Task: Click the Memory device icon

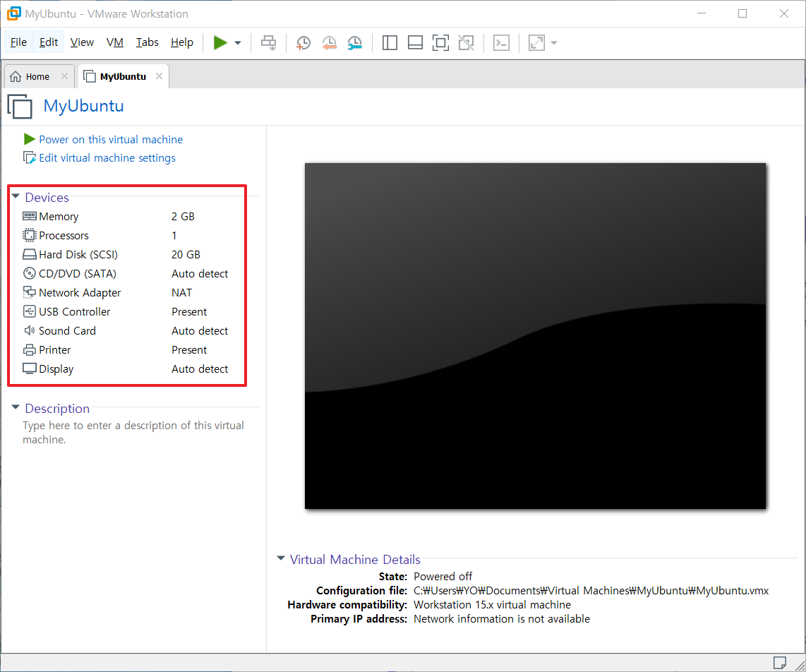Action: coord(30,216)
